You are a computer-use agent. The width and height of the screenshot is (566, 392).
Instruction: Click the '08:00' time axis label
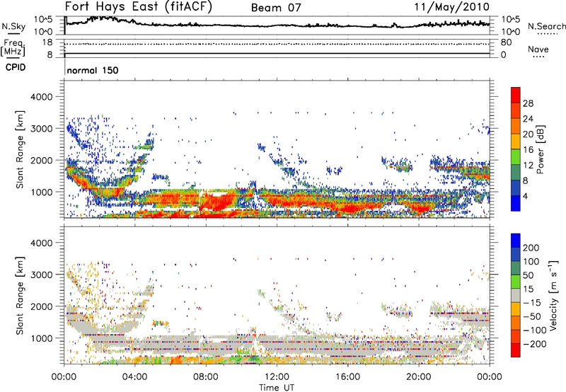[x=206, y=377]
